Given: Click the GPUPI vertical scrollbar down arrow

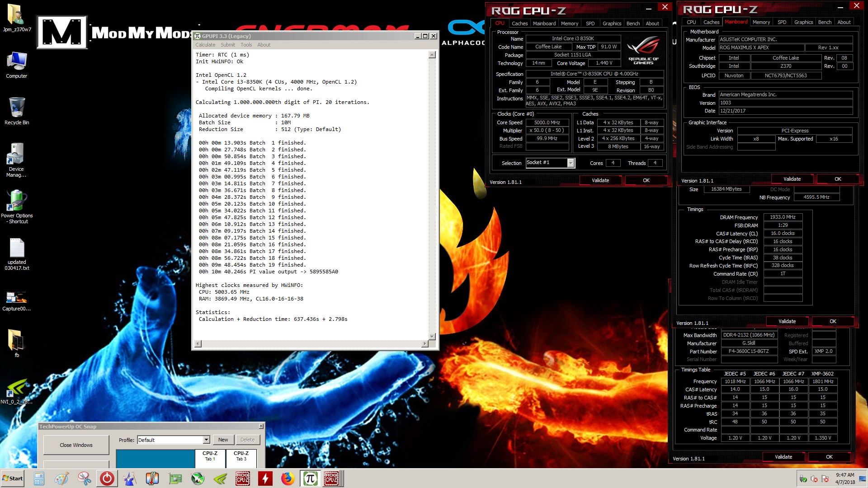Looking at the screenshot, I should click(432, 337).
